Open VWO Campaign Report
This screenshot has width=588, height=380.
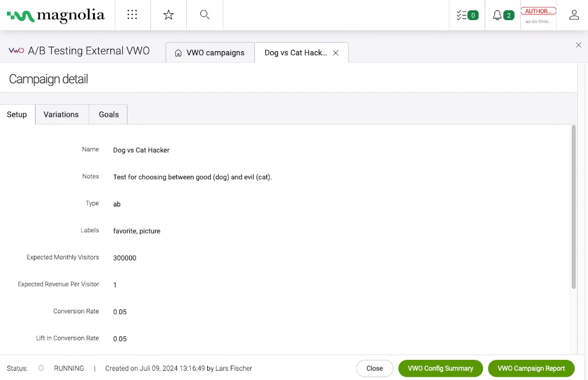click(x=531, y=369)
